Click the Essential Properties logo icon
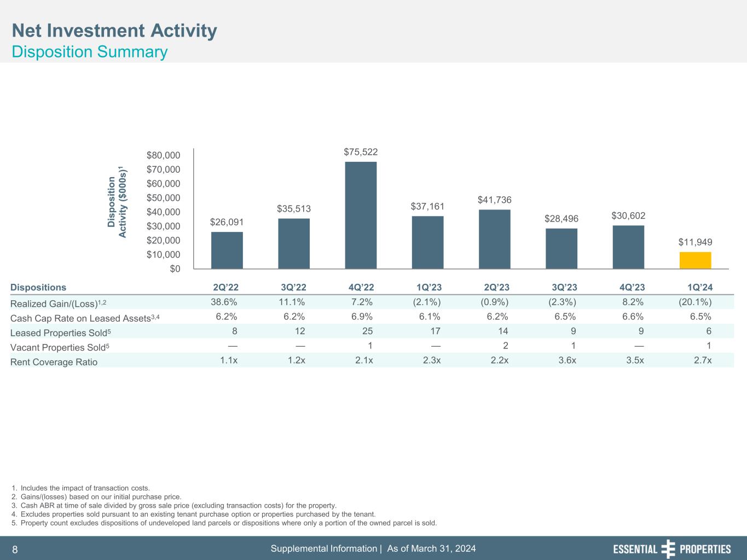 [x=668, y=549]
